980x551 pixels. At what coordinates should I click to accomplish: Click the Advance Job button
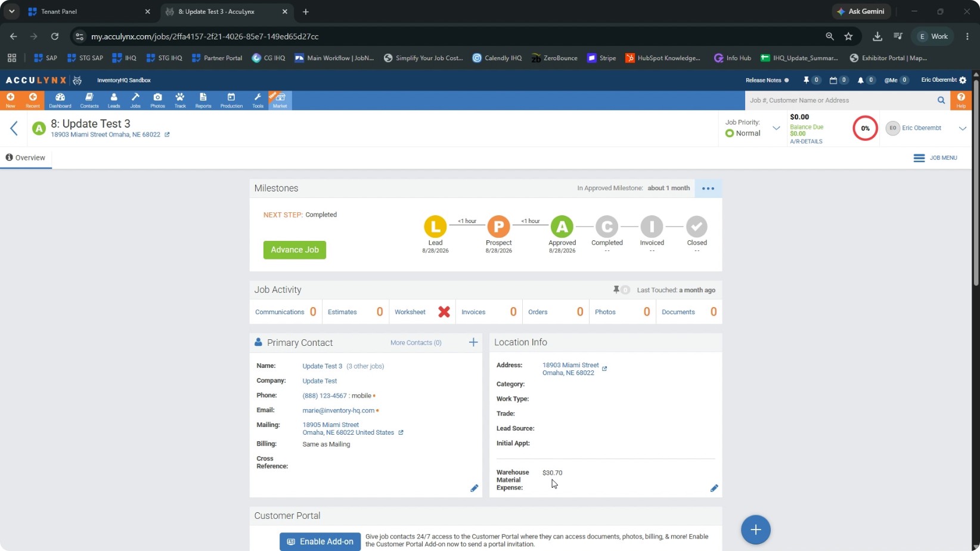[294, 250]
